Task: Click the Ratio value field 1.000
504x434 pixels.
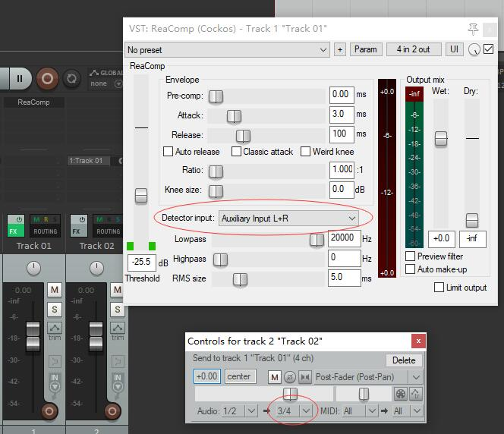Action: tap(342, 170)
